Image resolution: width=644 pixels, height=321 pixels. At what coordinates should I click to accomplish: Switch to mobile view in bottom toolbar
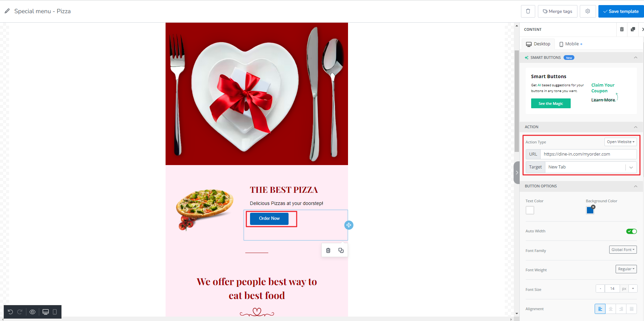[55, 312]
